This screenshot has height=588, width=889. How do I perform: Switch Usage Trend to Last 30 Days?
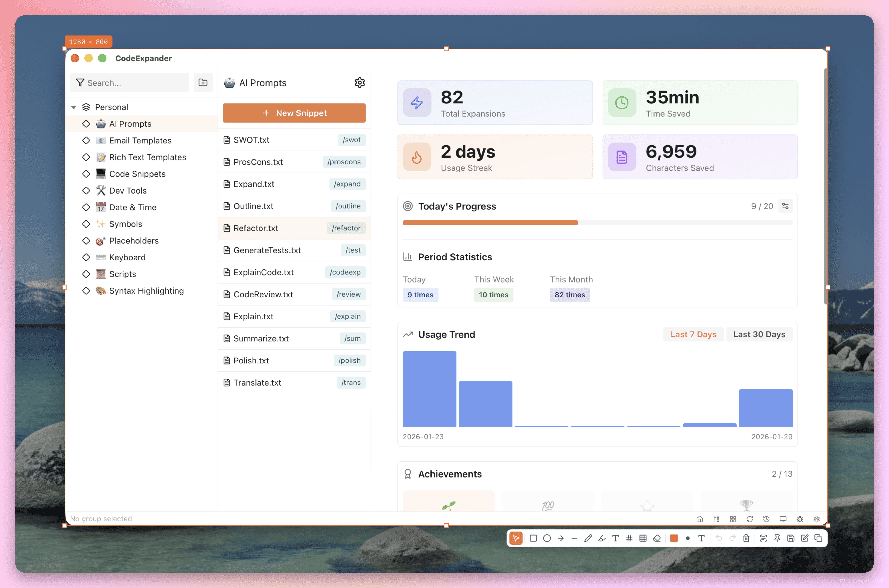click(759, 334)
